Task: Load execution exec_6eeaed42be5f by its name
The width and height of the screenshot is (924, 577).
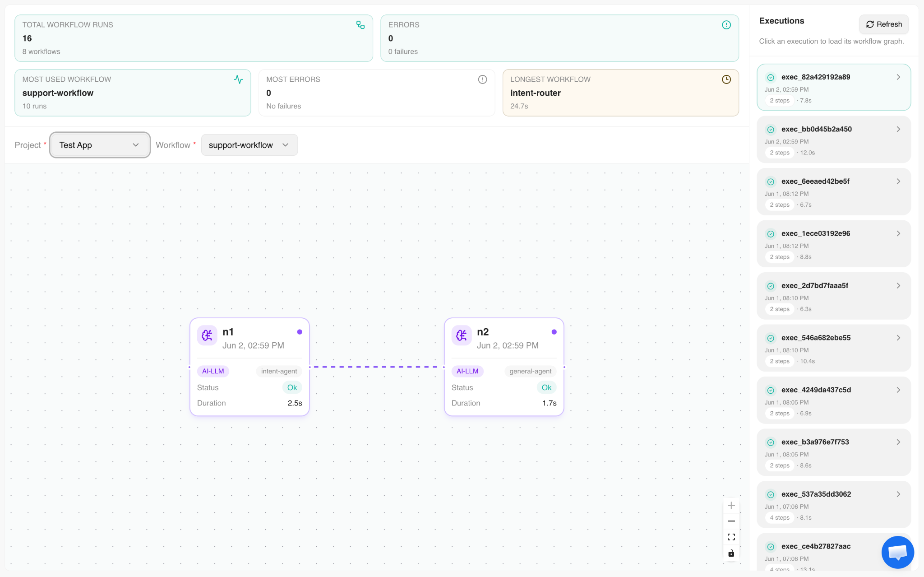Action: pyautogui.click(x=815, y=181)
